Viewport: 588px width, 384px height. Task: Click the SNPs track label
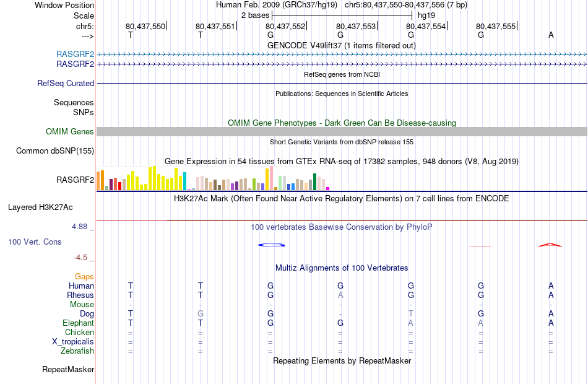coord(84,112)
